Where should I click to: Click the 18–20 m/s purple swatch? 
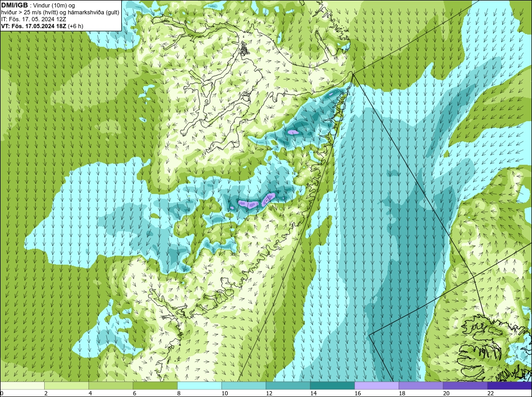pyautogui.click(x=421, y=385)
